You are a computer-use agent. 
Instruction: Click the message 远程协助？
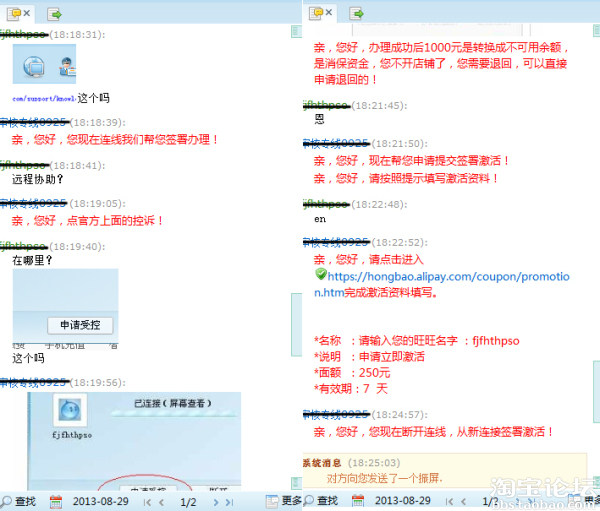pos(38,179)
